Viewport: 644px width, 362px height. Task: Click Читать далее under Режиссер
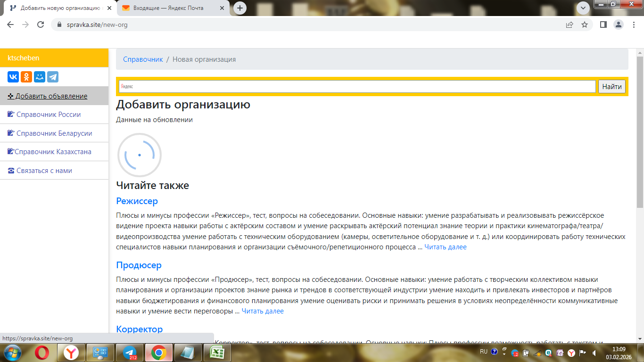[446, 247]
